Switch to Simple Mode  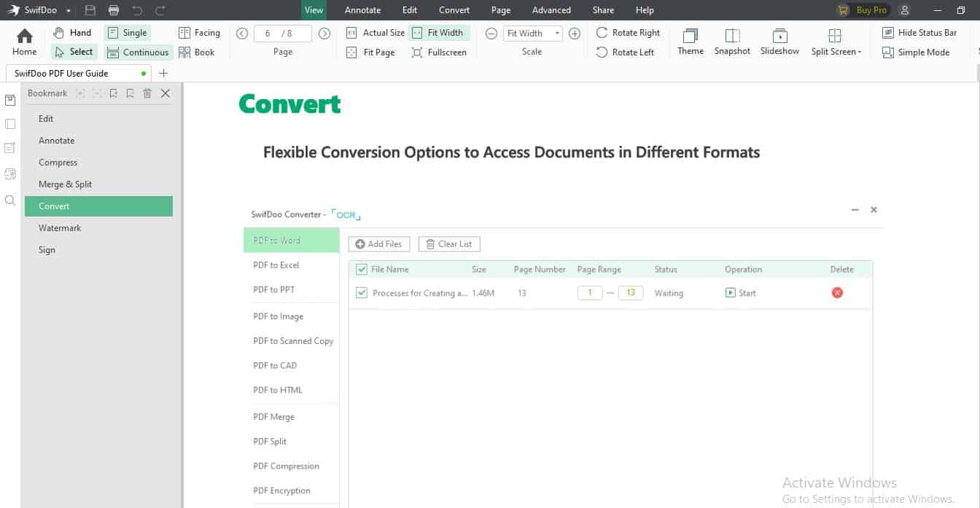click(x=915, y=52)
